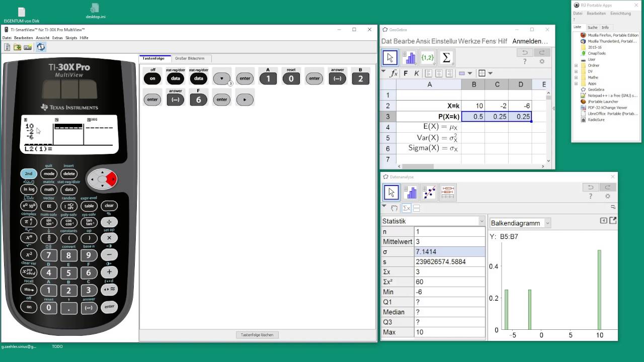The width and height of the screenshot is (644, 362).
Task: Collapse the Datenanalyse style bar triangle
Action: [x=384, y=206]
